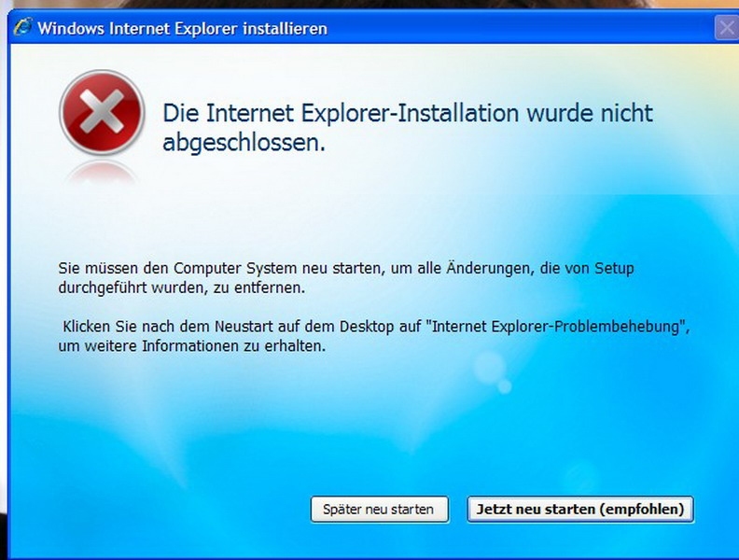Click the 'Windows Internet Explorer installieren' title text
The image size is (739, 560).
coord(182,28)
